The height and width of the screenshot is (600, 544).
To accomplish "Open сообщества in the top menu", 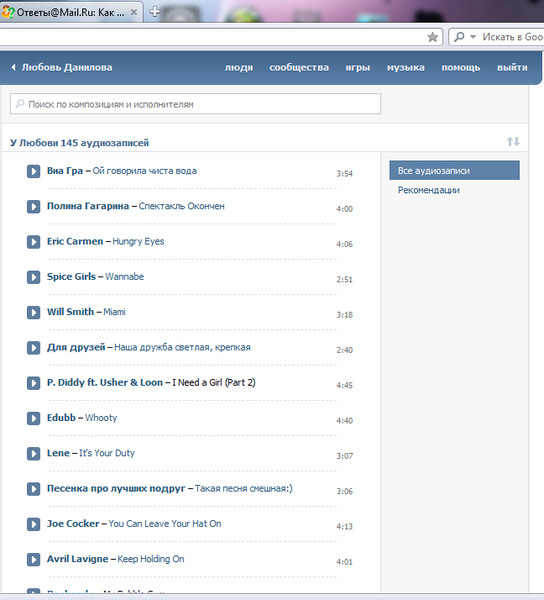I will pyautogui.click(x=299, y=68).
